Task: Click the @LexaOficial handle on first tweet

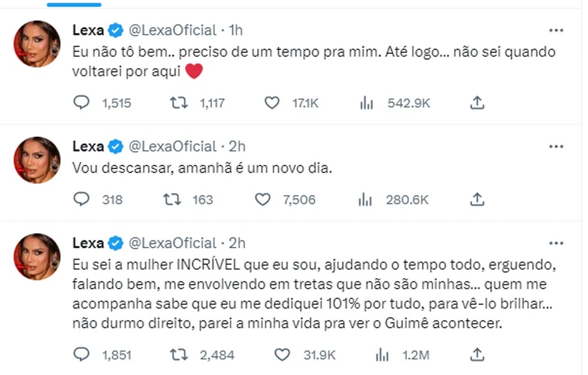Action: 173,30
